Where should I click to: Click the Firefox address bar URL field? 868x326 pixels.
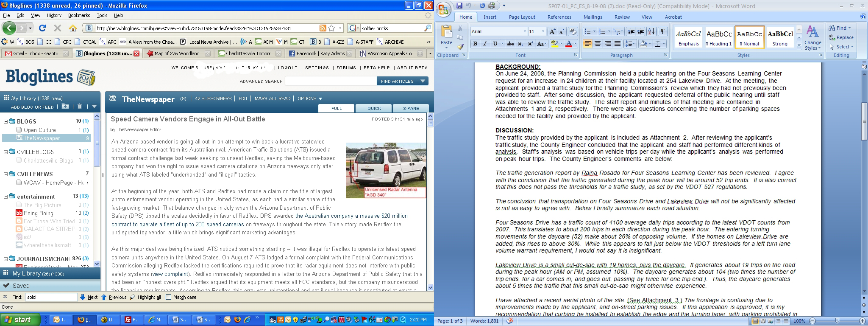[x=207, y=28]
